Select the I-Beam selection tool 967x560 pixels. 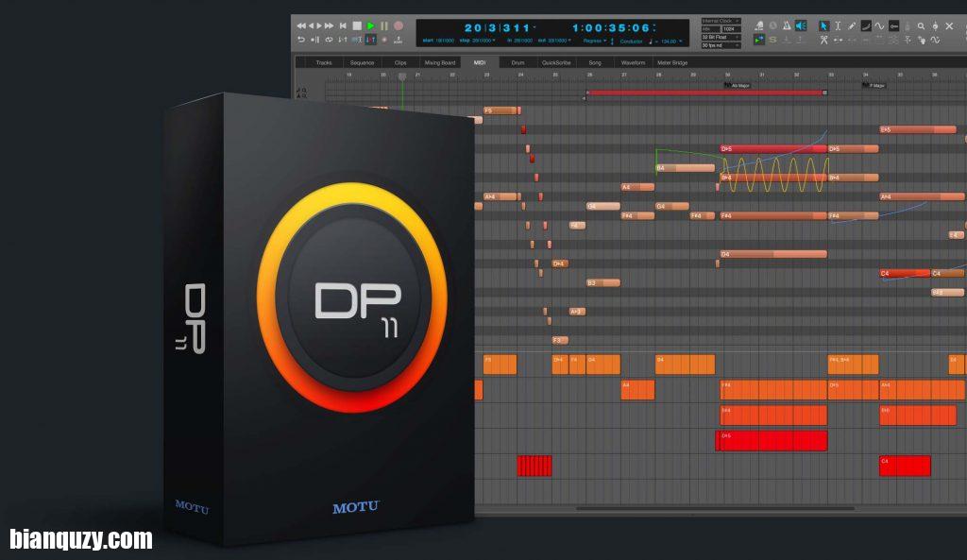click(x=838, y=25)
